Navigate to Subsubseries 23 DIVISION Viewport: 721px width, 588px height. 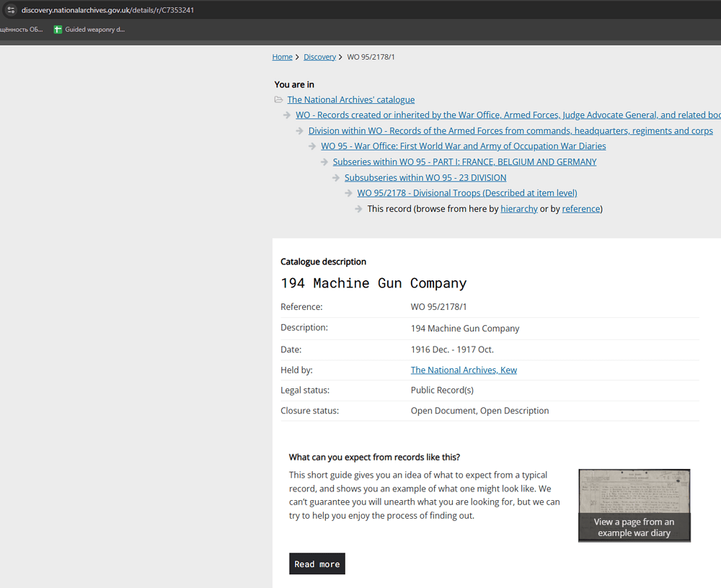pyautogui.click(x=425, y=178)
